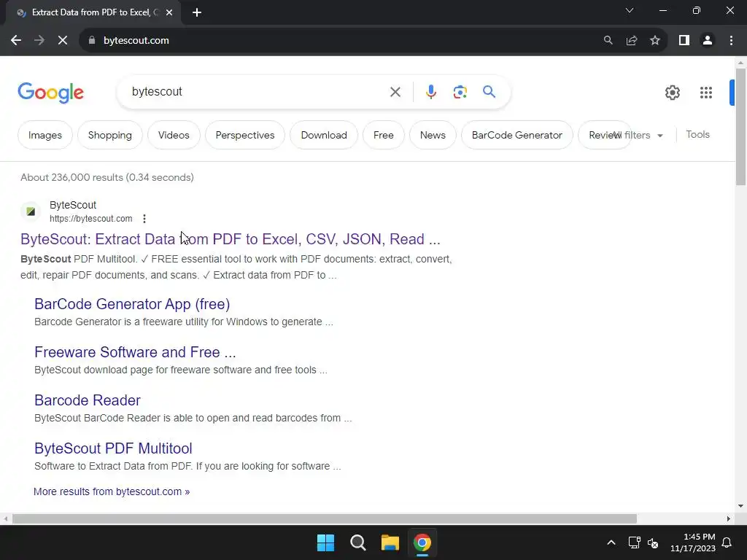
Task: Start voice search with the microphone icon
Action: [x=430, y=92]
